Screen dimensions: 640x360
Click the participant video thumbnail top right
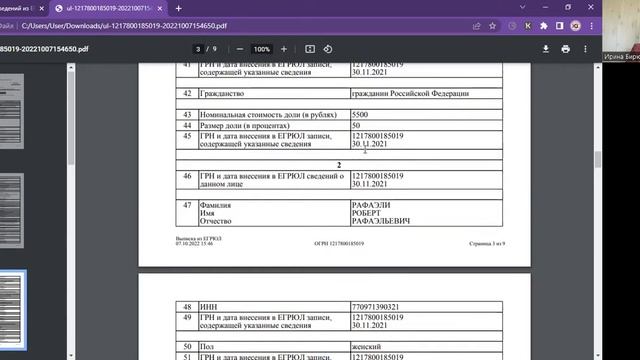(x=621, y=31)
